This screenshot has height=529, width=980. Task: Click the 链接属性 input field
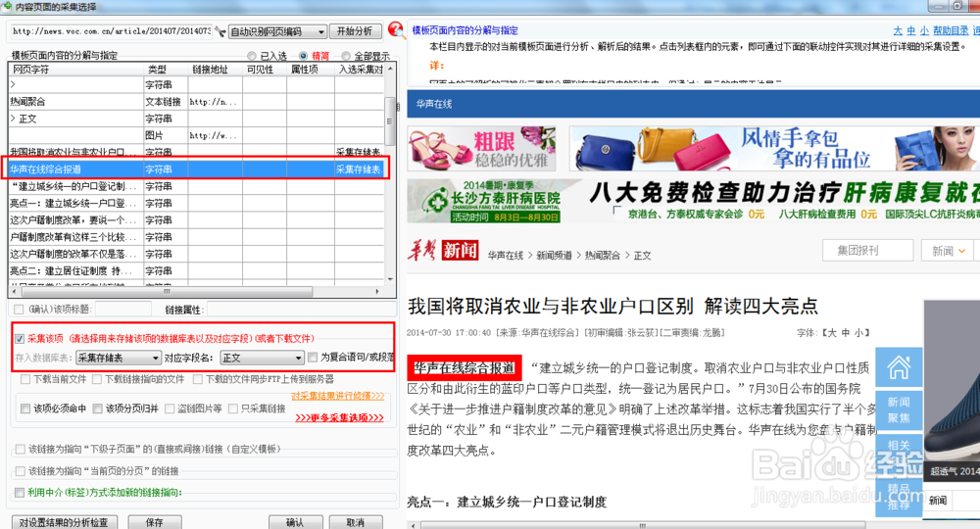[x=301, y=310]
